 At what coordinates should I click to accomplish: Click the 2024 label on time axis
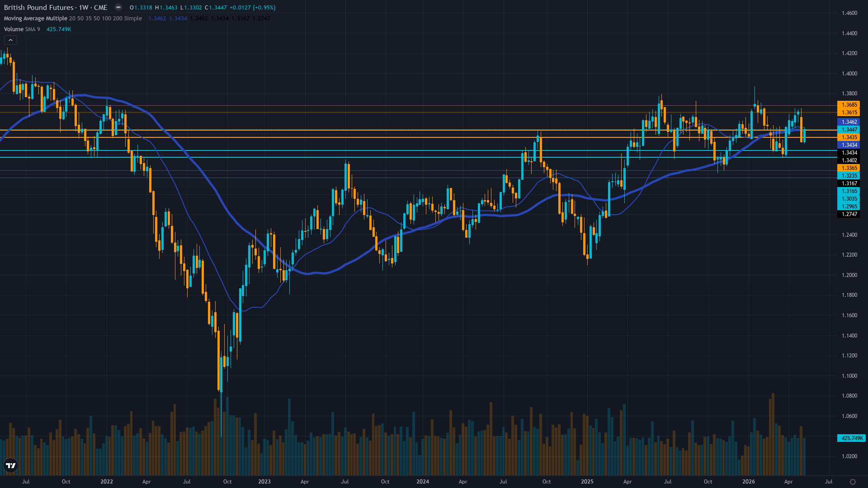click(423, 482)
